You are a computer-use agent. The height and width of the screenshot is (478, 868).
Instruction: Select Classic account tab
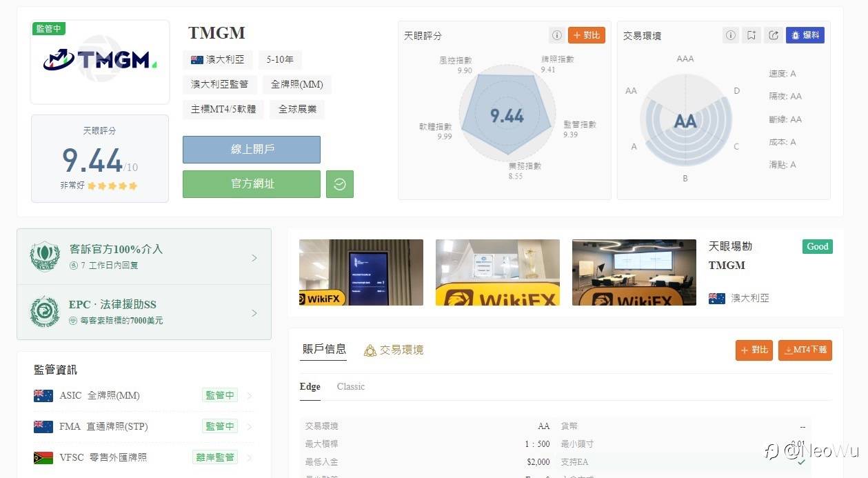pos(351,387)
